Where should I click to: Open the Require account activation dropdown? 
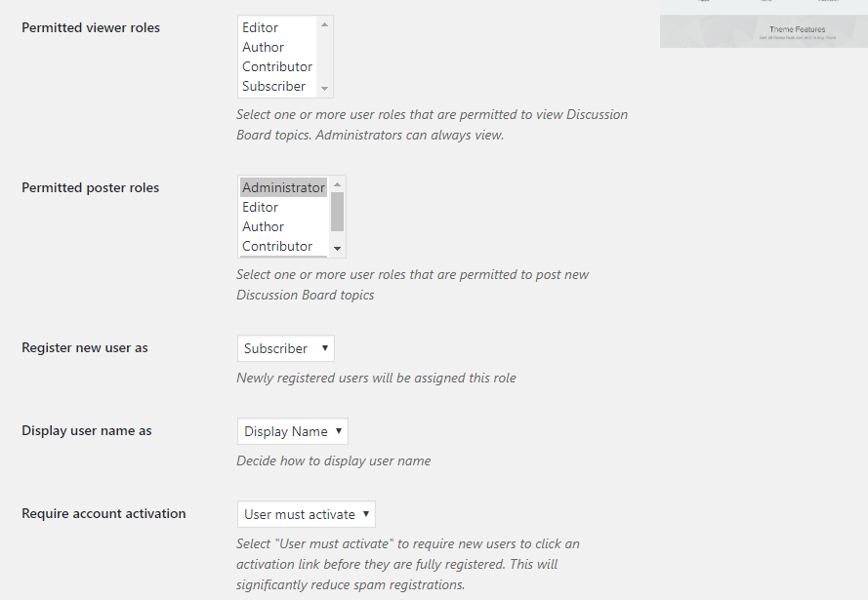pyautogui.click(x=306, y=513)
